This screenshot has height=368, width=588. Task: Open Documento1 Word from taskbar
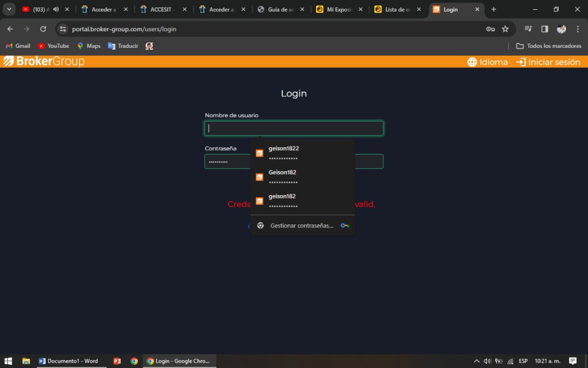[x=68, y=361]
